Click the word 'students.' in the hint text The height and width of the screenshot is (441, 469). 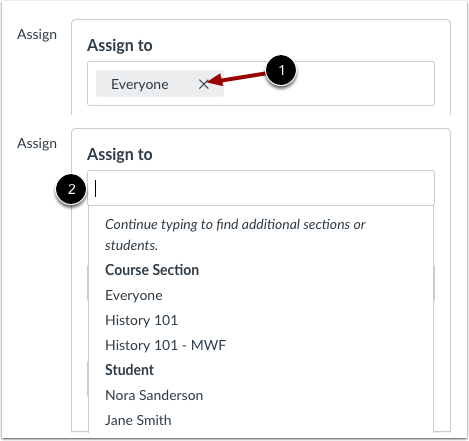(x=131, y=245)
